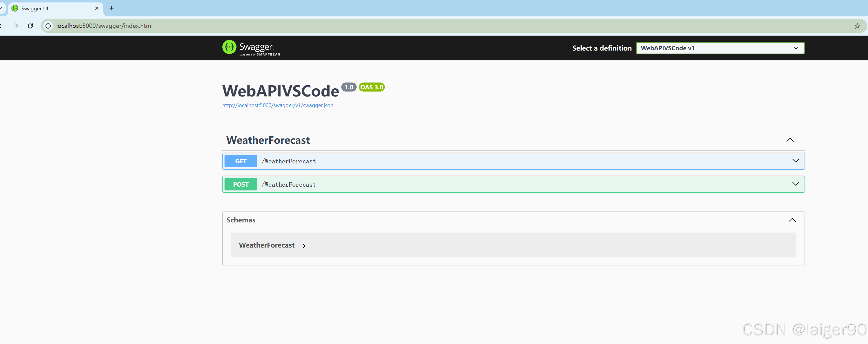Click the GET method button
The width and height of the screenshot is (868, 344).
click(241, 161)
